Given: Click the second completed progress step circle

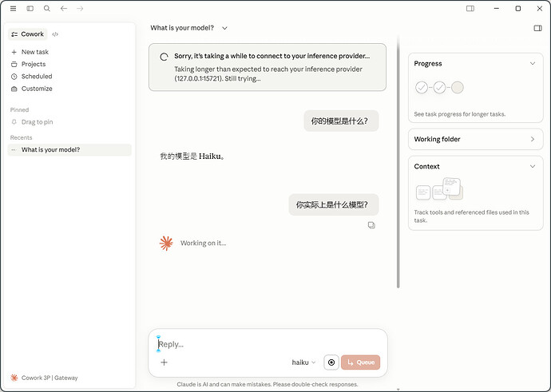Looking at the screenshot, I should 440,87.
